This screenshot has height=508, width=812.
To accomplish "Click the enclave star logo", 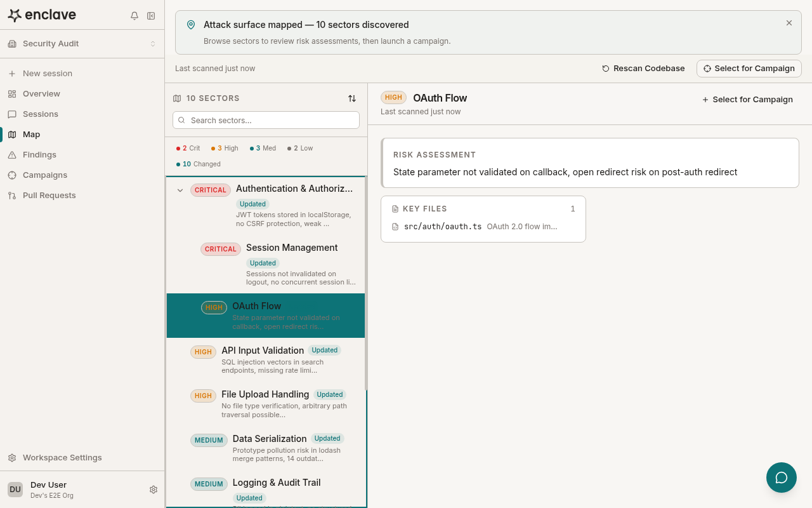I will [15, 15].
